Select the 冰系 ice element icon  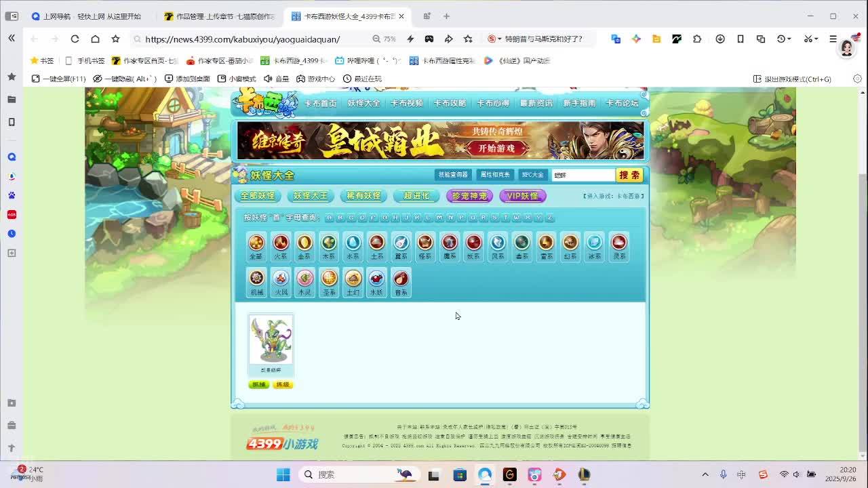[x=594, y=247]
